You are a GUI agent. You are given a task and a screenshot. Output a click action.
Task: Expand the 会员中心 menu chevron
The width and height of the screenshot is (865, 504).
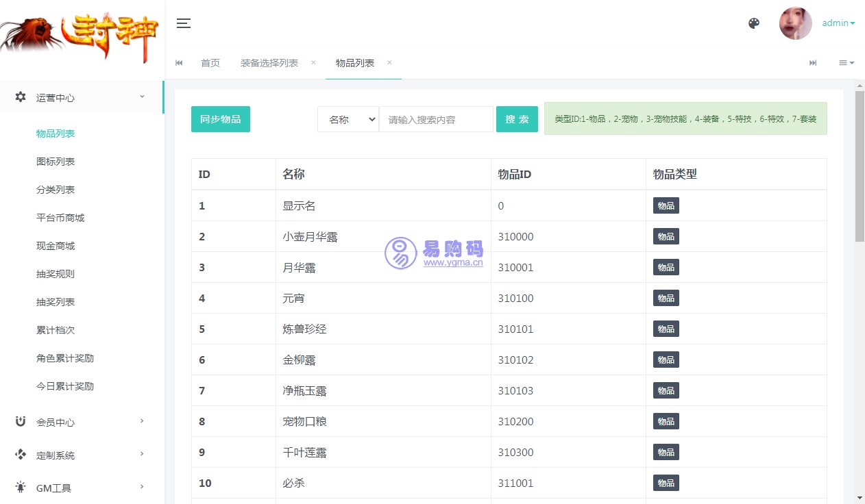click(x=142, y=421)
